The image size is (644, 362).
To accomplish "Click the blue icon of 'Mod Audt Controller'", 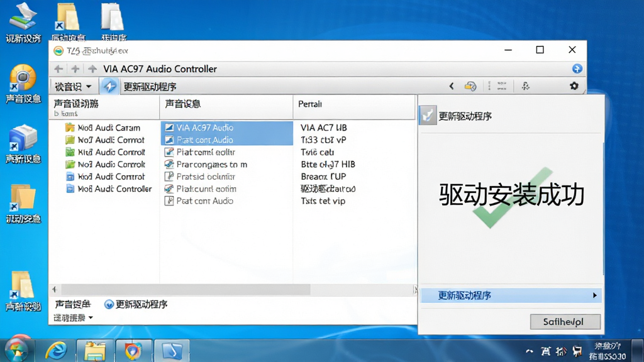I will [70, 189].
